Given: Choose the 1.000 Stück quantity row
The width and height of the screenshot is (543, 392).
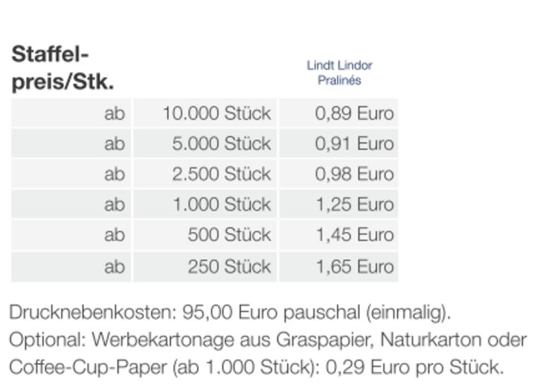Looking at the screenshot, I should click(221, 205).
